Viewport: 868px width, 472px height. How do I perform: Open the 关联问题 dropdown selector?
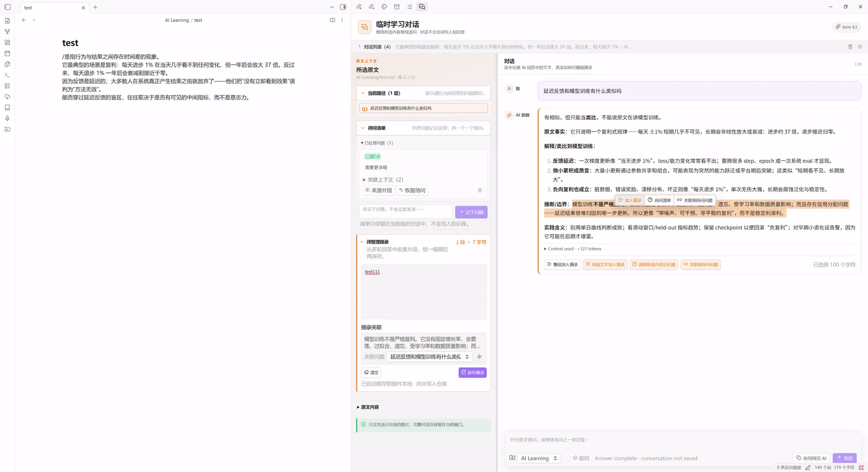point(429,357)
